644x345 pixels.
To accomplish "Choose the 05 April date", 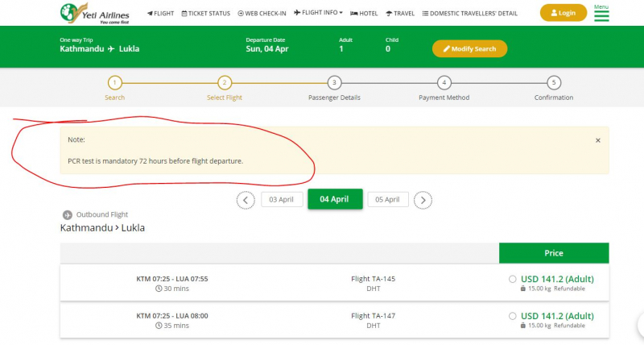I will tap(387, 200).
